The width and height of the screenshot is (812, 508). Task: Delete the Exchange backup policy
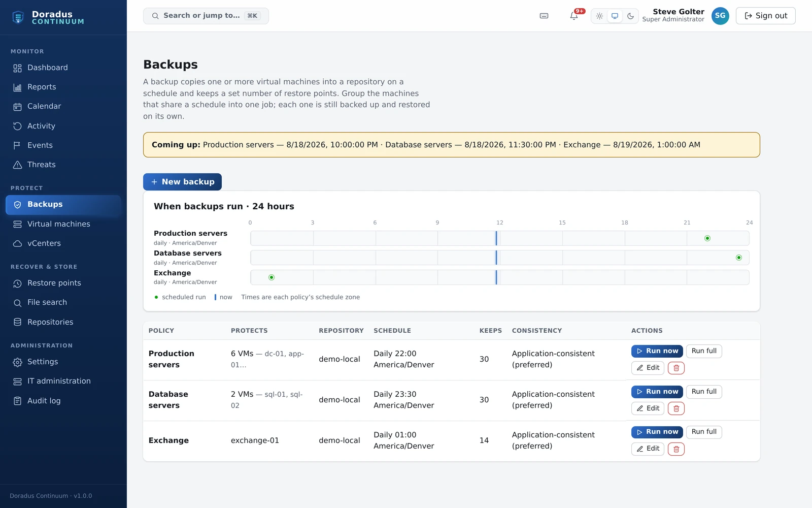[x=676, y=449]
